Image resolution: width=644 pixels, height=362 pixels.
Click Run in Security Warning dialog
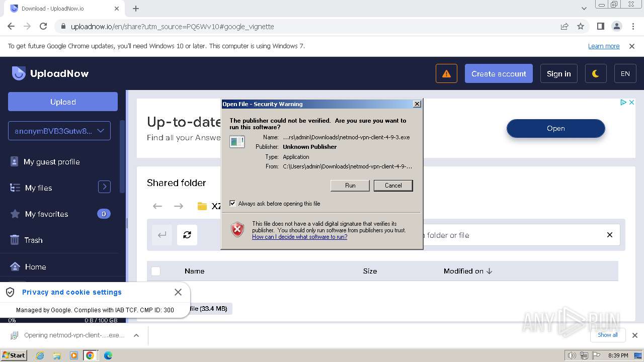350,186
